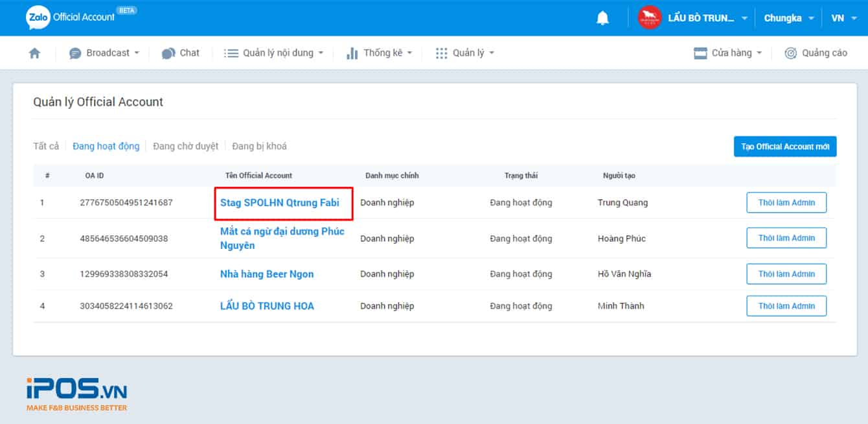Open the Chat section icon
868x424 pixels.
pos(168,53)
